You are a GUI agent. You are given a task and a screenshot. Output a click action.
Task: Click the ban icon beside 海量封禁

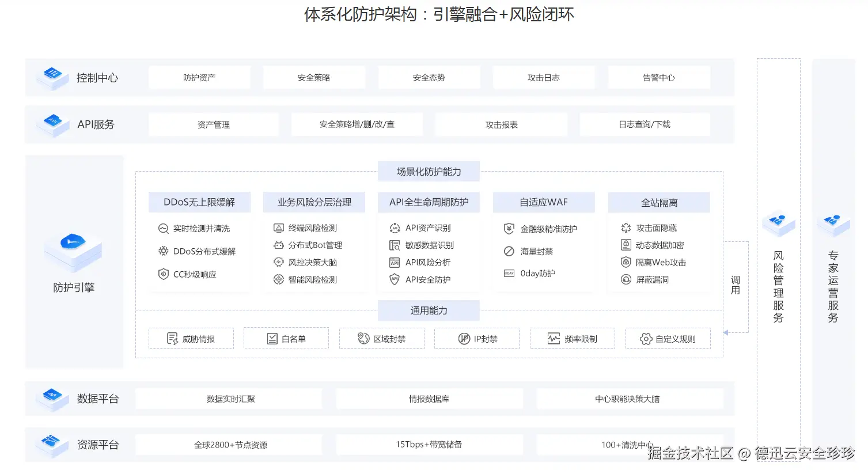pyautogui.click(x=509, y=251)
